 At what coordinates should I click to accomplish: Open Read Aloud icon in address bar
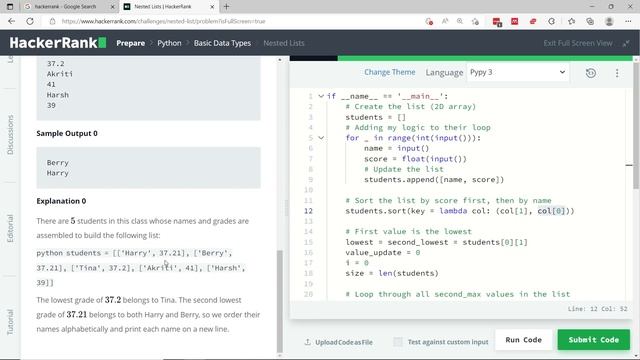445,21
